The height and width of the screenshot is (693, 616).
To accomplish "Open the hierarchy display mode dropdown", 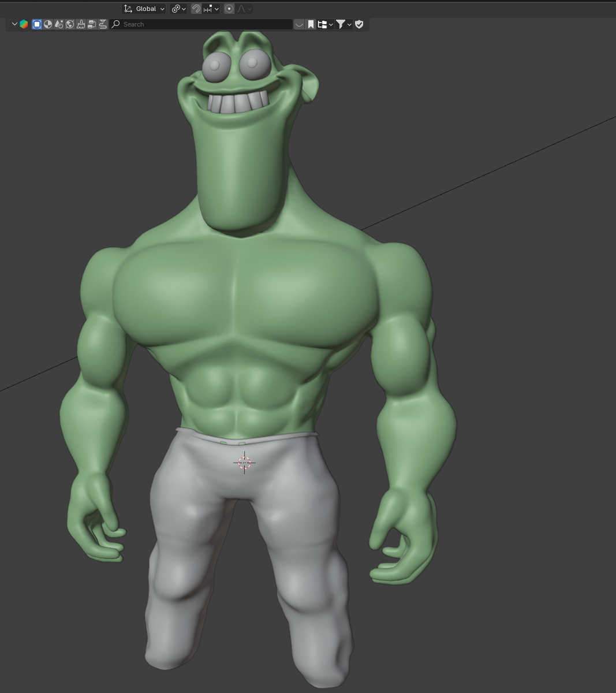I will (x=325, y=24).
